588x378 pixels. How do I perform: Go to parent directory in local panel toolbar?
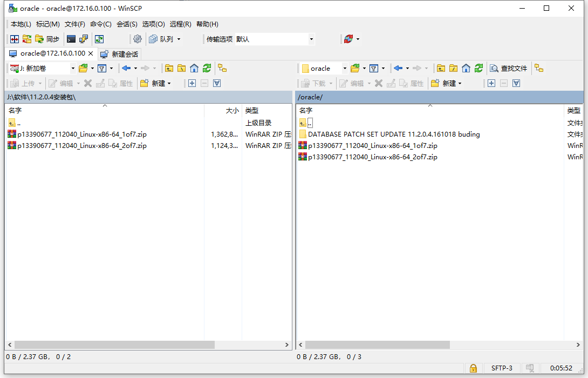coord(169,69)
